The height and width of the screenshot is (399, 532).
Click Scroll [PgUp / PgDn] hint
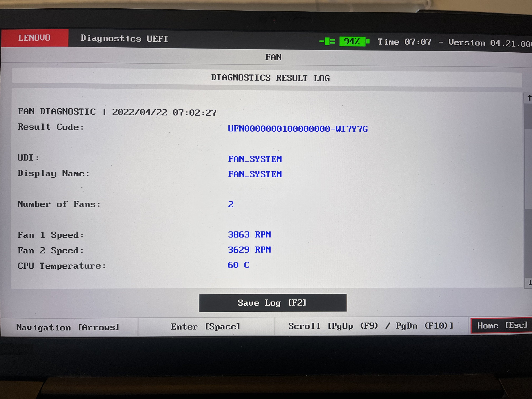coord(371,326)
